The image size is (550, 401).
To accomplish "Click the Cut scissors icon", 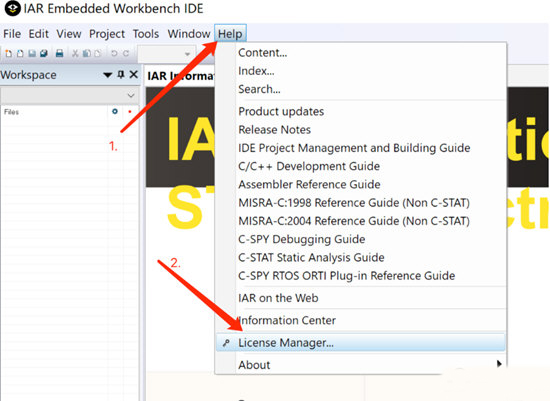I will (x=75, y=53).
